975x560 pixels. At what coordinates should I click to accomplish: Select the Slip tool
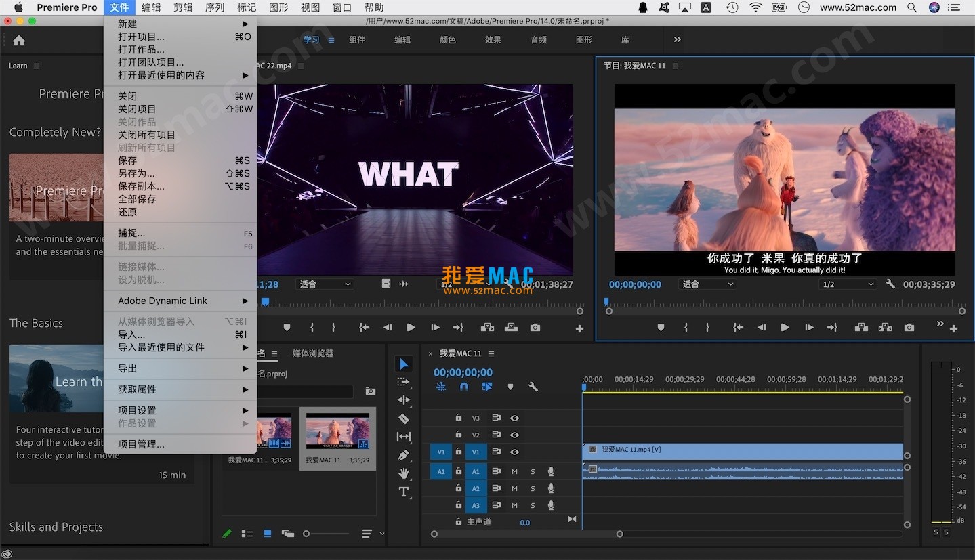click(x=404, y=437)
